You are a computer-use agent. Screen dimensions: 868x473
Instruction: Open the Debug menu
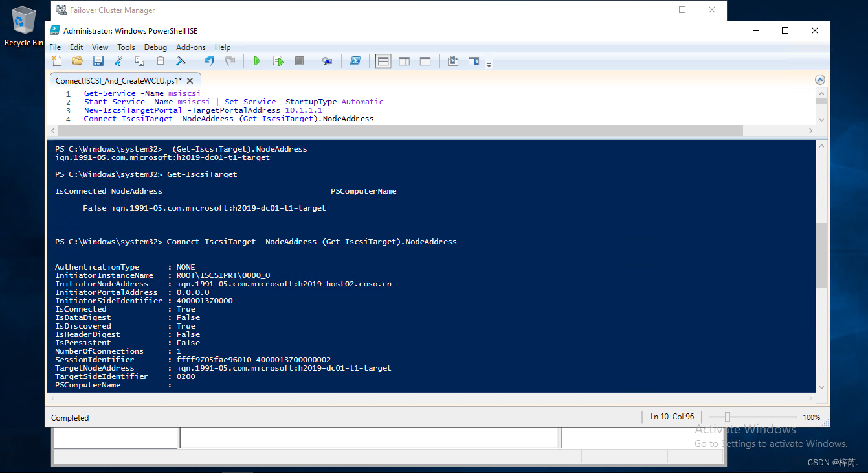(155, 47)
